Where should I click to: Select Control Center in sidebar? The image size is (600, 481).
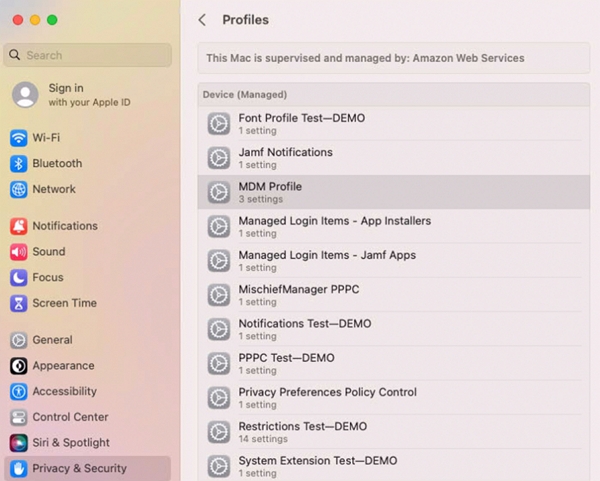tap(70, 417)
